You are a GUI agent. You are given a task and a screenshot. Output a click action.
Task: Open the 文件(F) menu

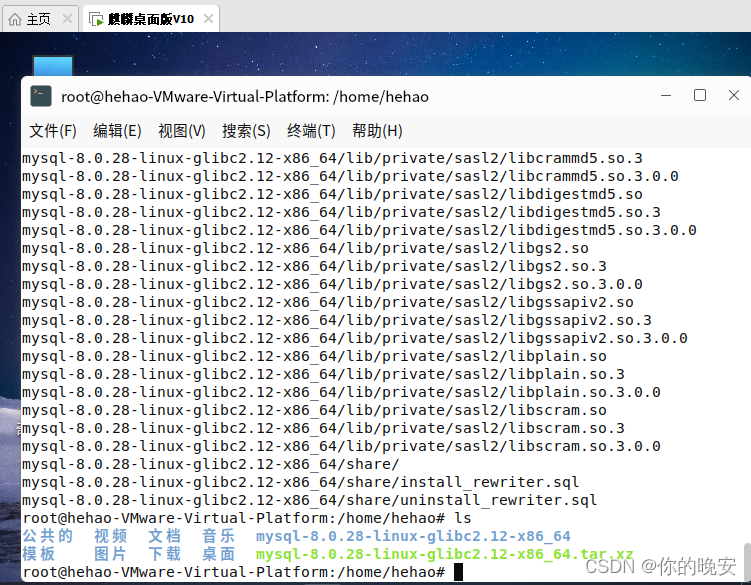tap(53, 131)
